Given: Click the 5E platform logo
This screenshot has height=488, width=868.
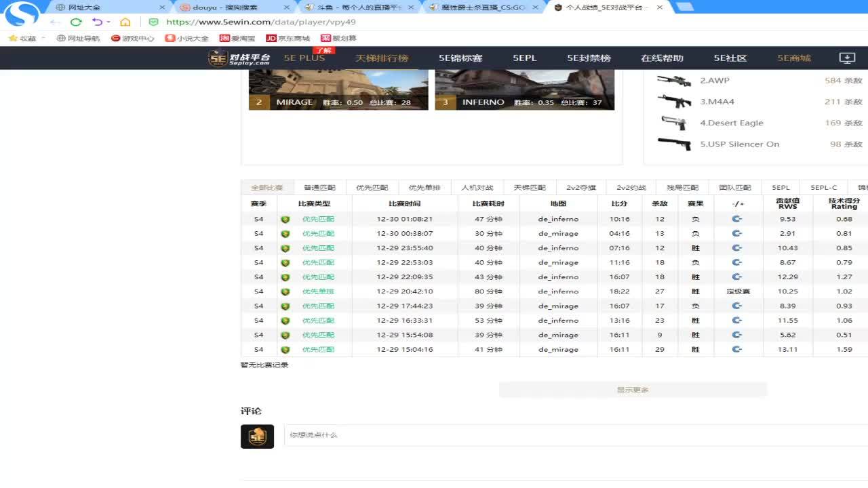Looking at the screenshot, I should coord(239,58).
